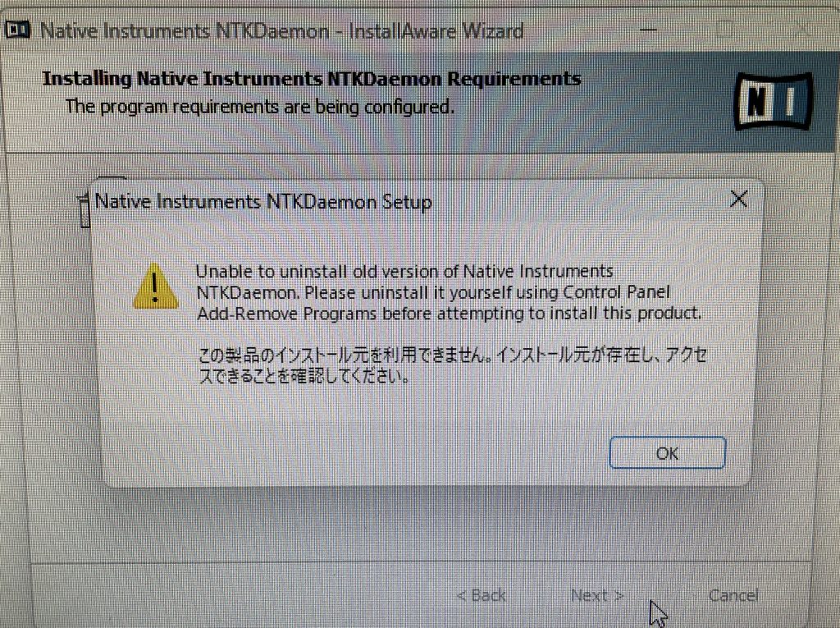Click the Installing NTKDaemon Requirements heading
The width and height of the screenshot is (840, 628).
[311, 79]
